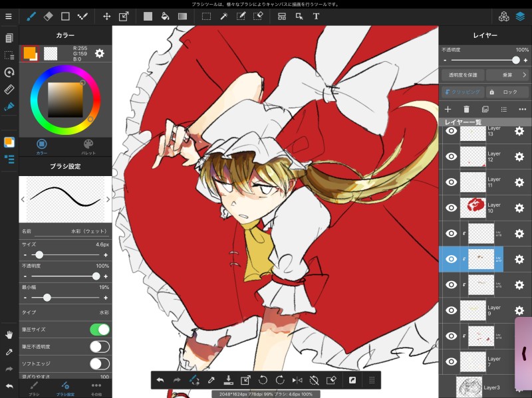Open layer more options ellipsis
This screenshot has height=398, width=532.
tap(523, 109)
